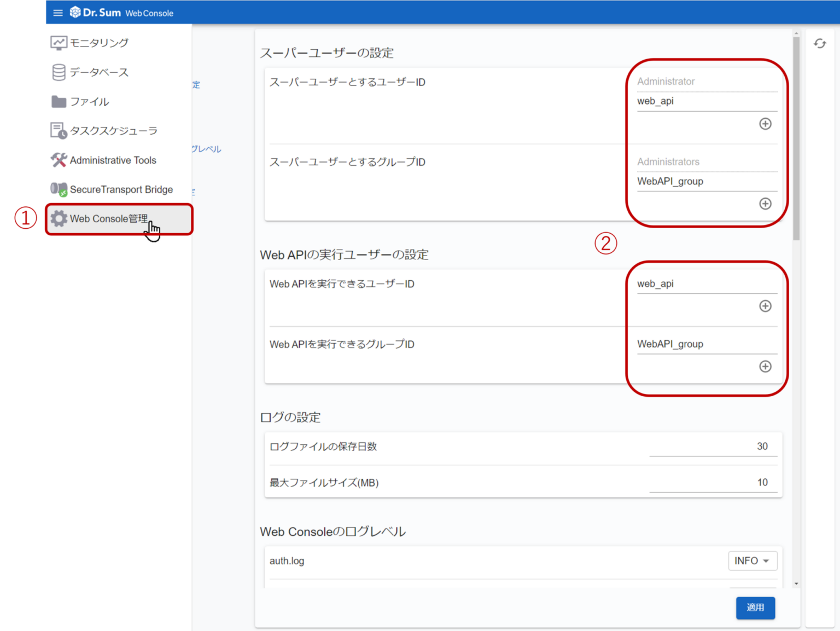Open Web Console管理 settings

[x=108, y=218]
